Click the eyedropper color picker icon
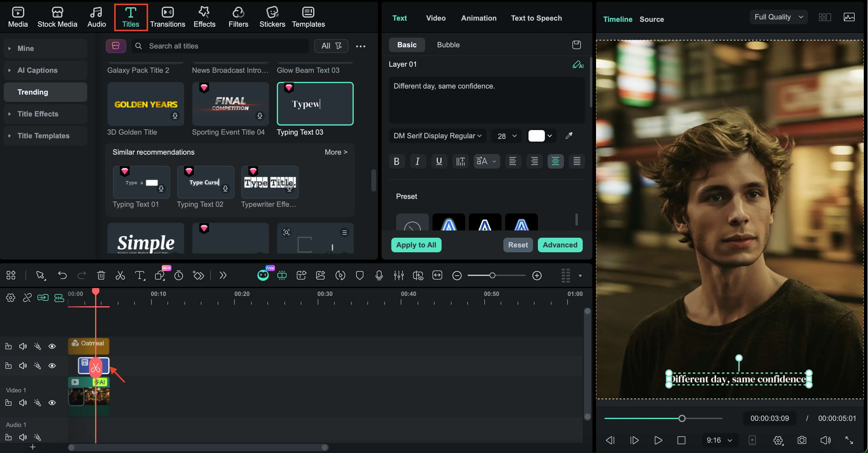This screenshot has width=868, height=453. point(569,136)
